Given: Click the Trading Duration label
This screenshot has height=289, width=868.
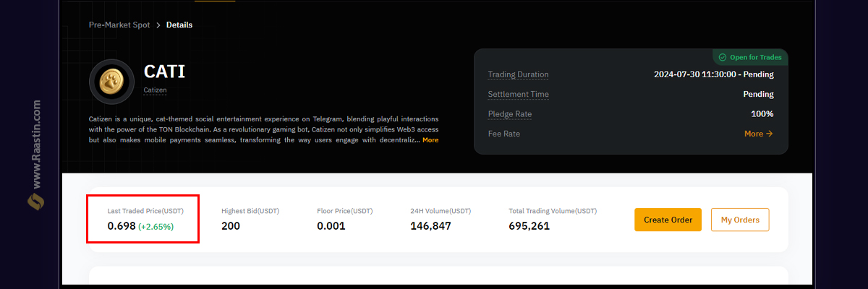Looking at the screenshot, I should [518, 74].
